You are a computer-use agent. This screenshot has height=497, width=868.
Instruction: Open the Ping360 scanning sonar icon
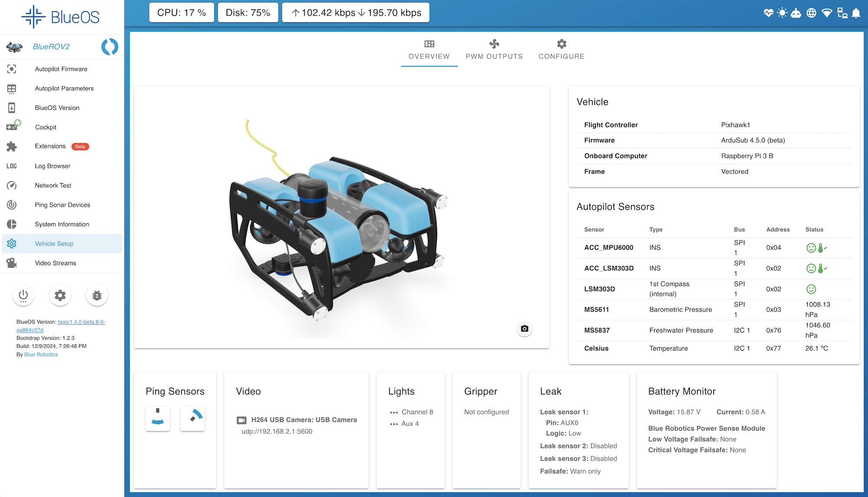[x=193, y=418]
